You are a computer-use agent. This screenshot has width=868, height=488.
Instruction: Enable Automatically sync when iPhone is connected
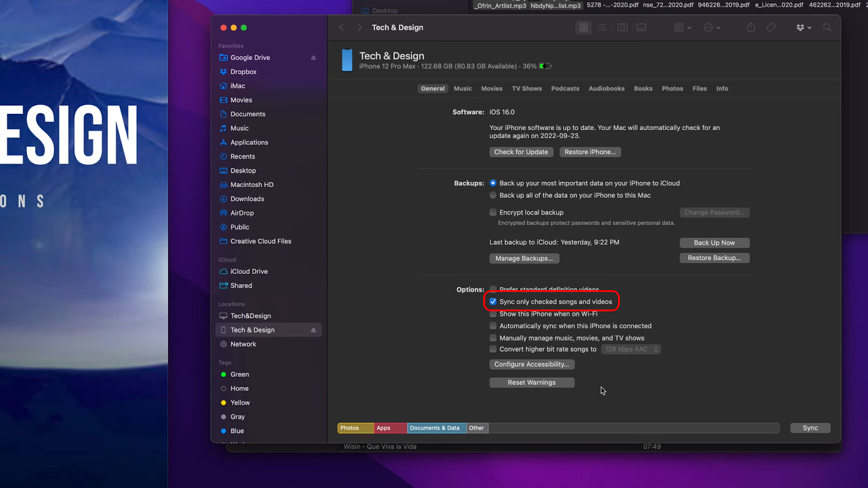tap(493, 326)
